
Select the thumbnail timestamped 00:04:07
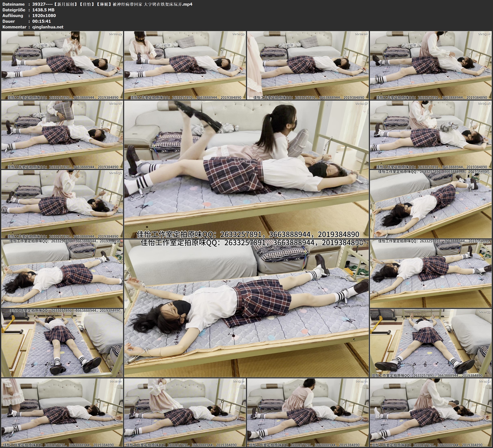(x=62, y=135)
